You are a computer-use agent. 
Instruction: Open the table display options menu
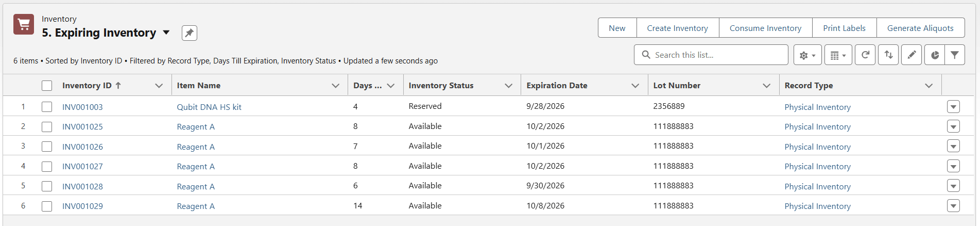(x=838, y=55)
